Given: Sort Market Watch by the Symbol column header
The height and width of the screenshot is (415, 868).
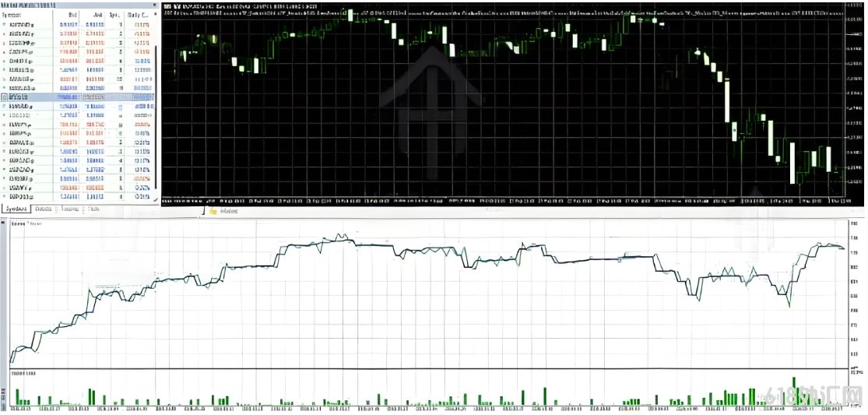Looking at the screenshot, I should (26, 14).
